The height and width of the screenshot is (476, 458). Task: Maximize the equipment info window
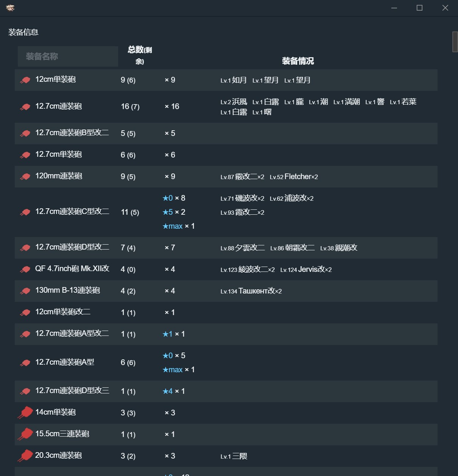(x=419, y=8)
